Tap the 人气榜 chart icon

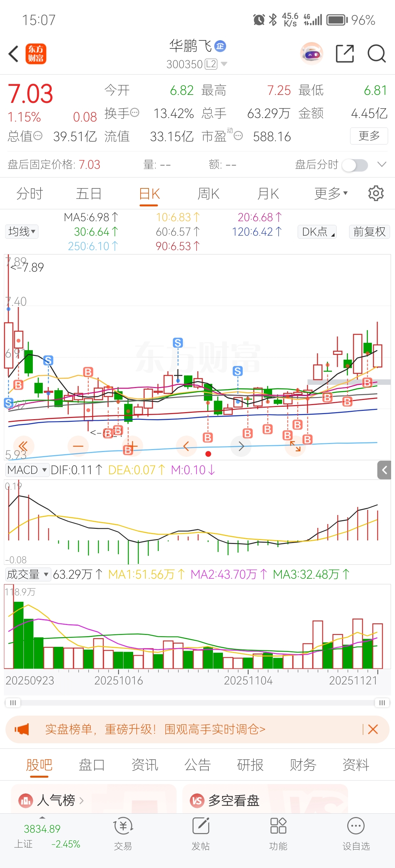point(26,800)
